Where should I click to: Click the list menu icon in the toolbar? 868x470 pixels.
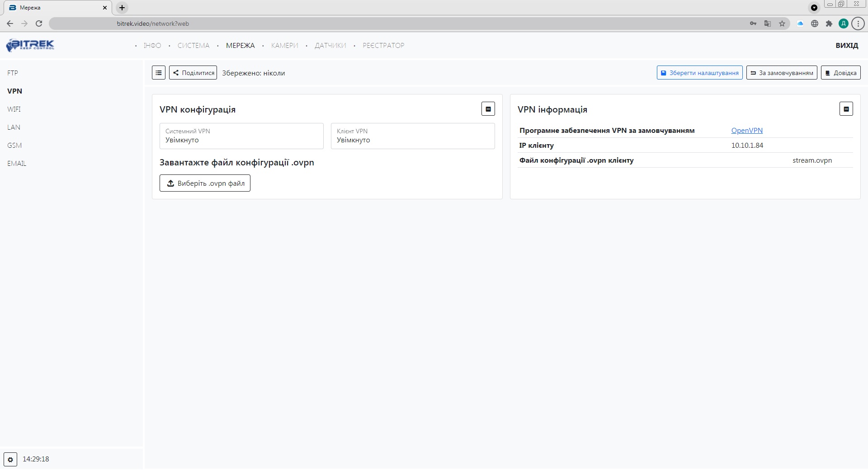tap(159, 73)
